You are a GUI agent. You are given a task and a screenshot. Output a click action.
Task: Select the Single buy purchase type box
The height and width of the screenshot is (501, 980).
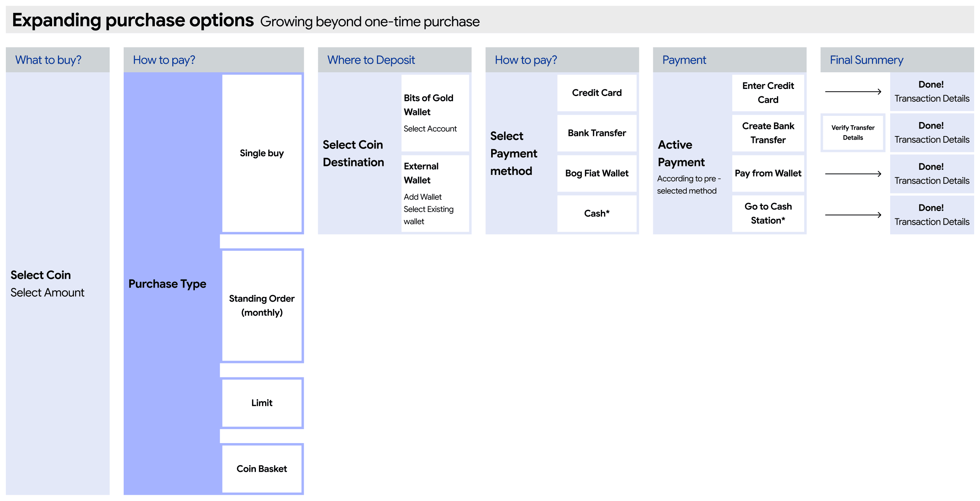click(262, 154)
